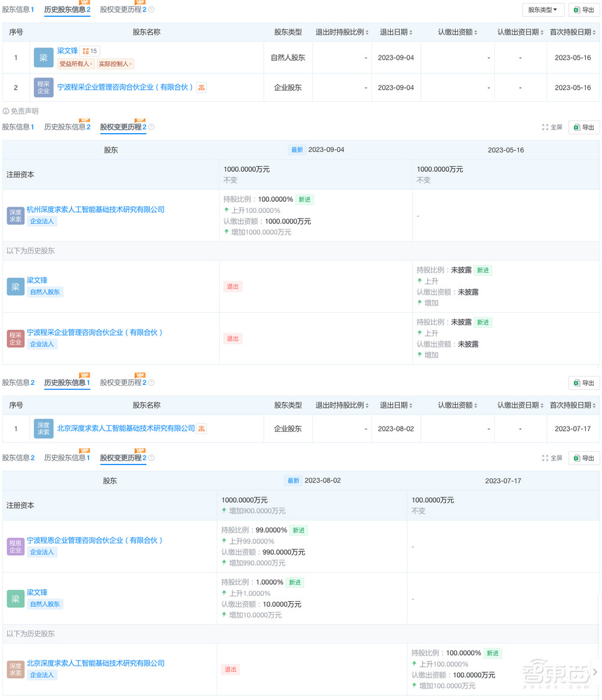Image resolution: width=602 pixels, height=700 pixels.
Task: Open the Excel export via the green export icon
Action: coord(583,10)
